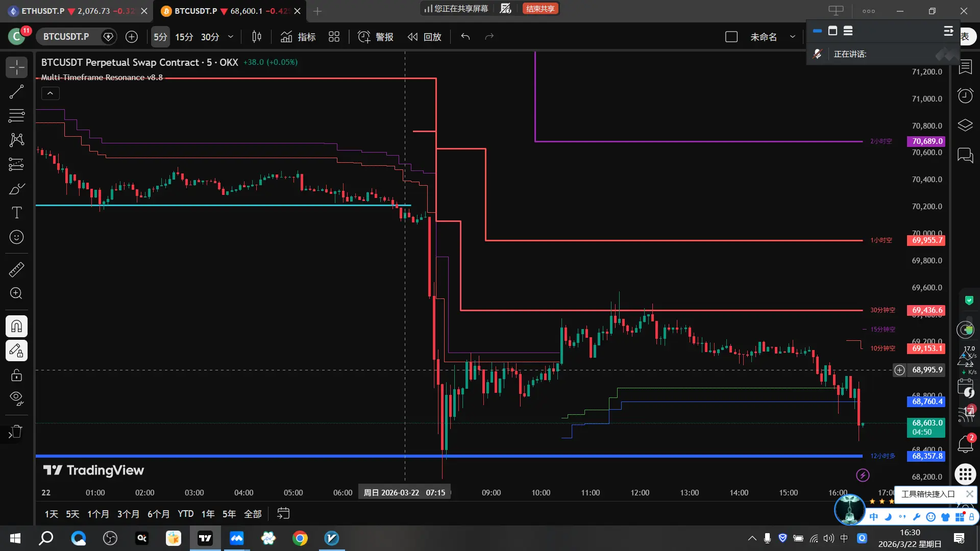The width and height of the screenshot is (980, 551).
Task: Switch to the ETHUSDT.P browser tab
Action: point(43,11)
